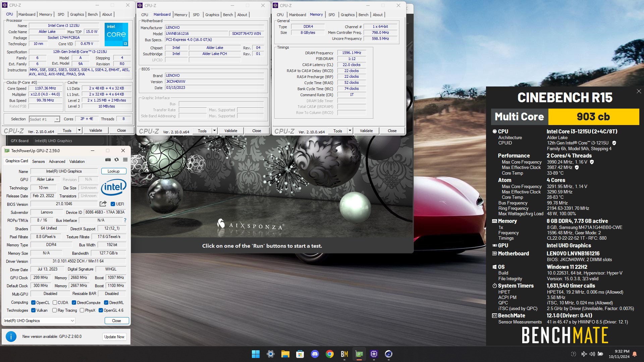The height and width of the screenshot is (362, 644).
Task: Open Microsoft Store from the taskbar
Action: 300,354
